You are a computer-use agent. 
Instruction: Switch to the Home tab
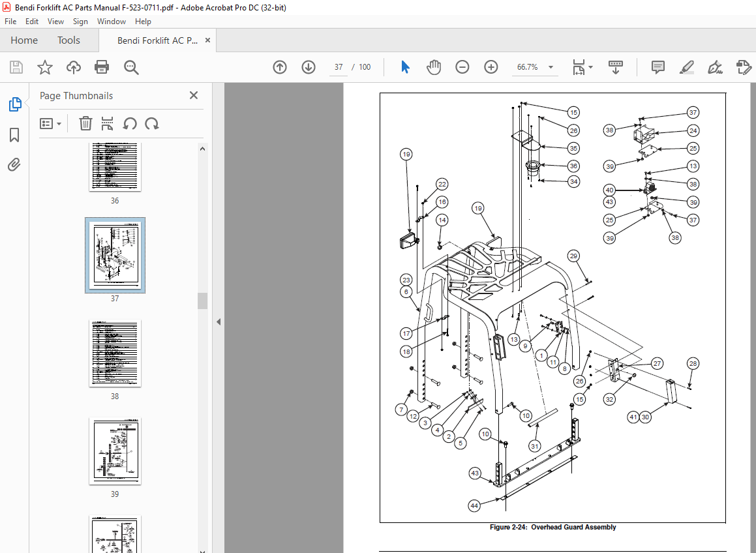24,40
